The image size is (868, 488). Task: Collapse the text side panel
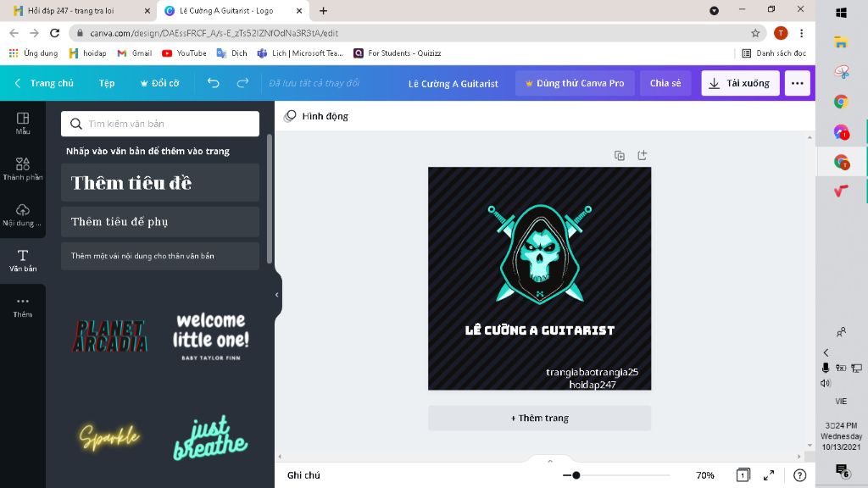277,295
